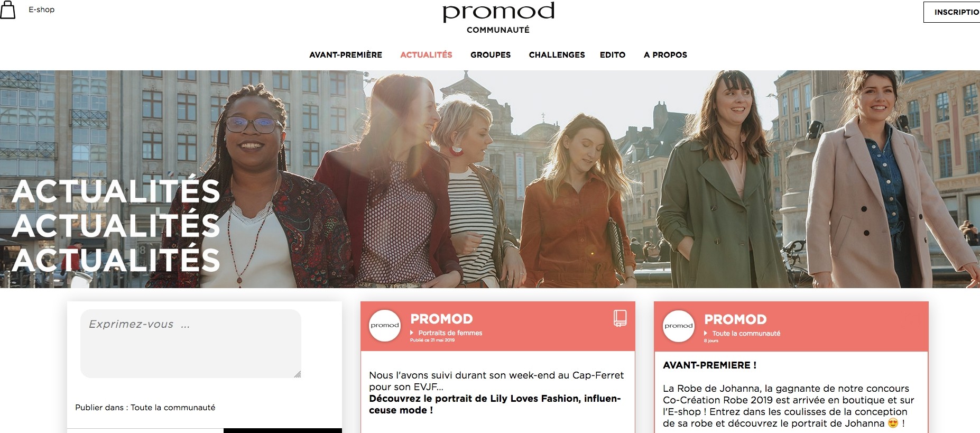Click arrow beside Portraits de femmes

click(x=412, y=333)
